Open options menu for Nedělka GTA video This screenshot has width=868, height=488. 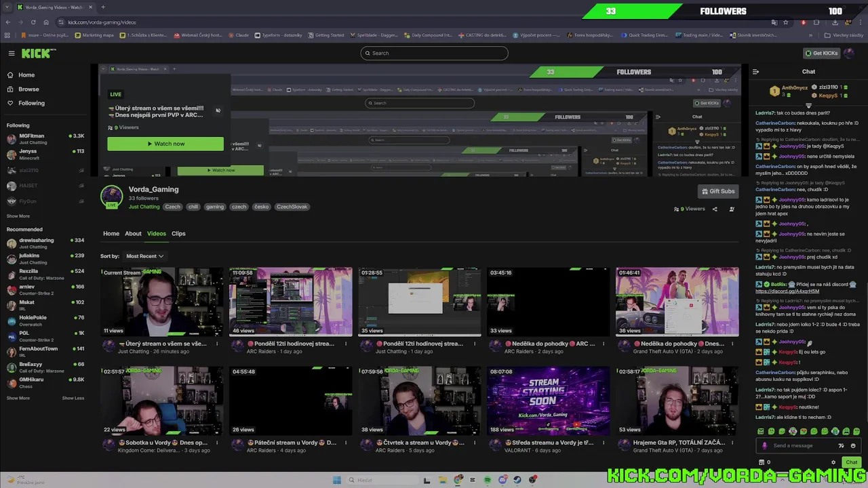tap(732, 344)
